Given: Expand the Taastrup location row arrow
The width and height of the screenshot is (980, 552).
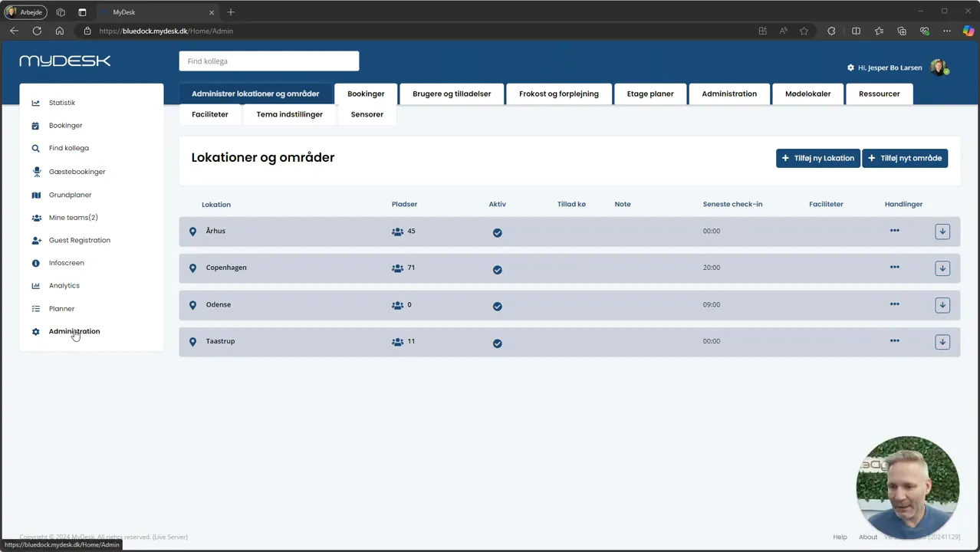Looking at the screenshot, I should pos(942,342).
